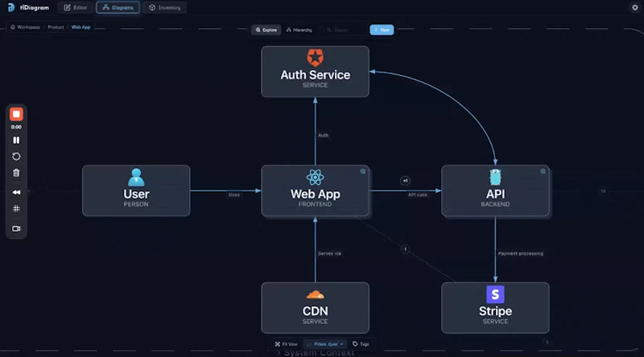The width and height of the screenshot is (644, 357).
Task: Open the Editor tab
Action: 76,7
